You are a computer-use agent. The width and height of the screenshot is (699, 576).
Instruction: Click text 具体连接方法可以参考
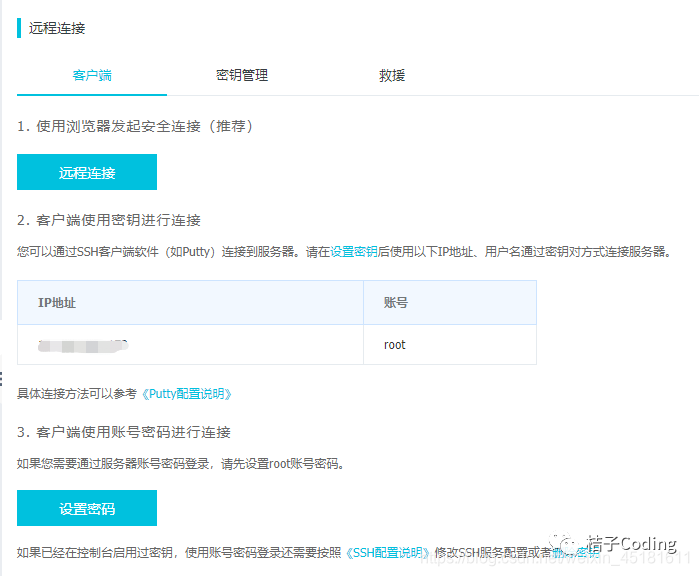(77, 394)
